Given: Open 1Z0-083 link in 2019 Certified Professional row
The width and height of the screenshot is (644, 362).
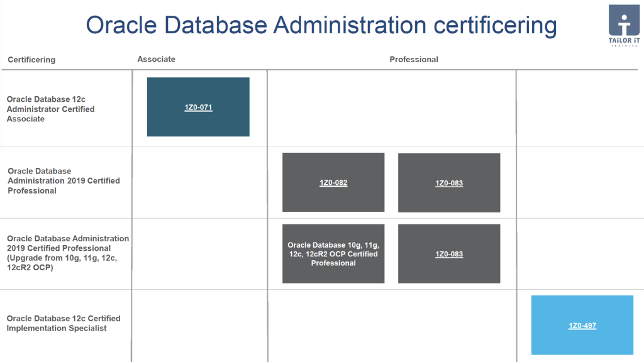Looking at the screenshot, I should (449, 183).
